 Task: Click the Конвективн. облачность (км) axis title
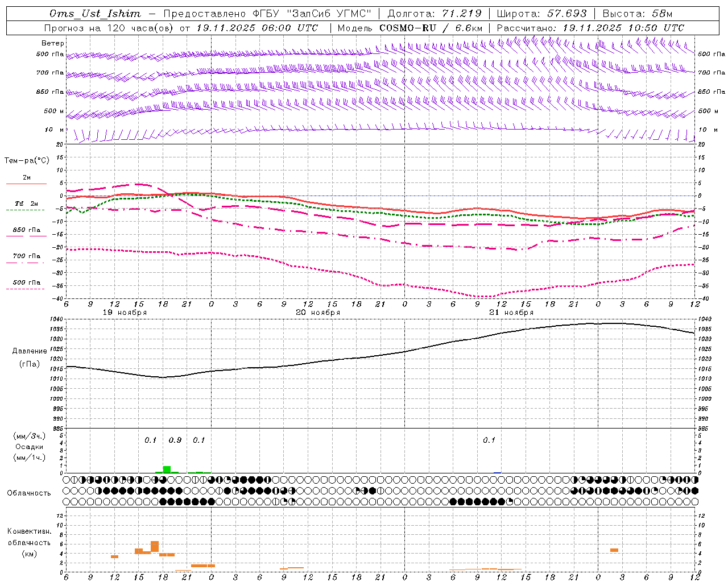point(29,542)
